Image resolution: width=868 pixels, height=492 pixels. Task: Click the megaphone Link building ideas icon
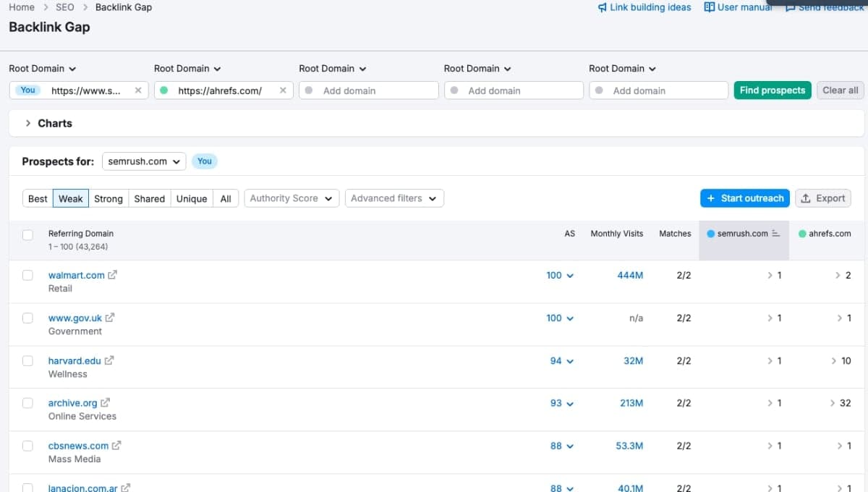[x=602, y=7]
